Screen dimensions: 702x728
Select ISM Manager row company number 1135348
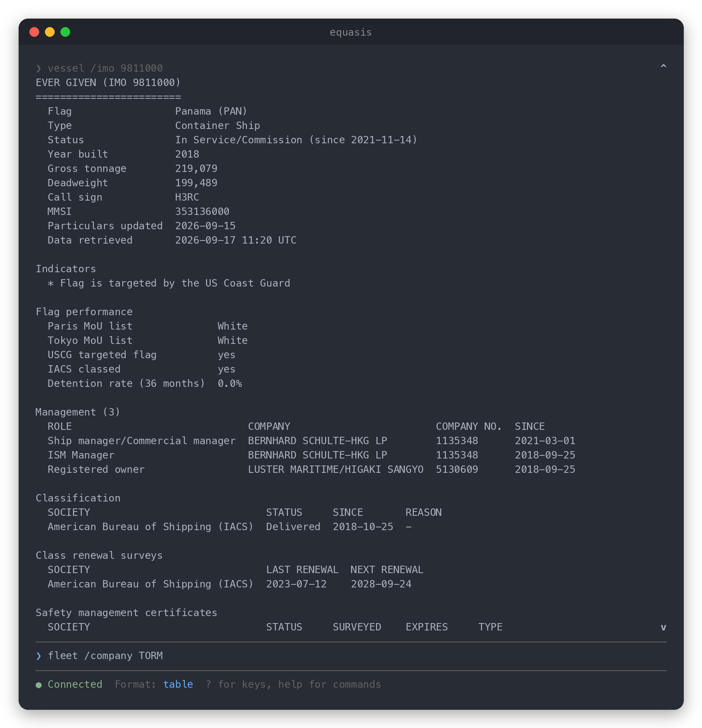point(457,455)
